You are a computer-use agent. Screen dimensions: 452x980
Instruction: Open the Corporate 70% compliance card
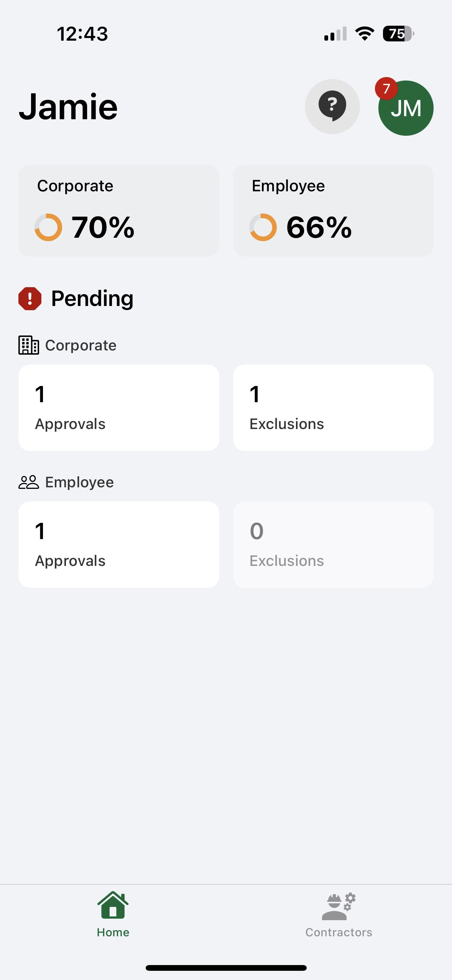click(119, 210)
